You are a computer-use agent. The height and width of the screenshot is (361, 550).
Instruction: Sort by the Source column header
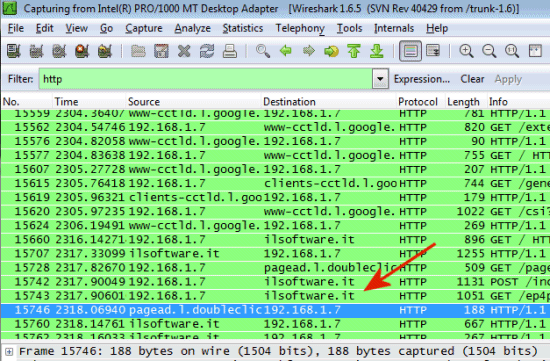coord(193,102)
